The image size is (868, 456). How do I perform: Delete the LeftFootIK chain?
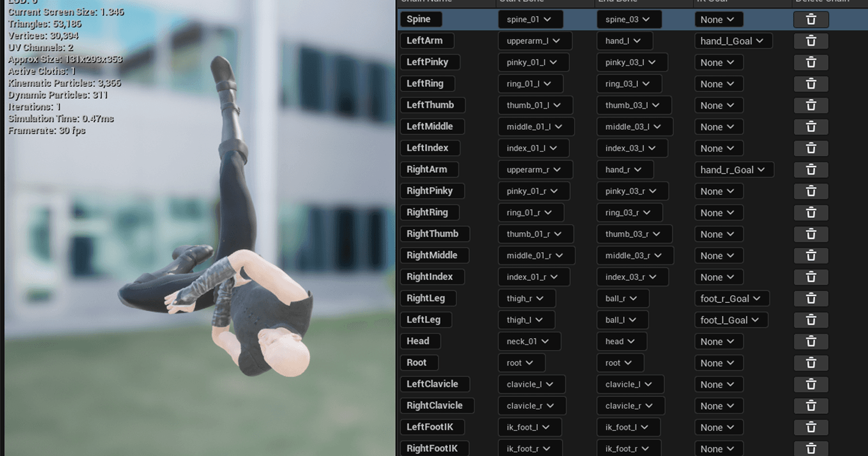(x=811, y=427)
